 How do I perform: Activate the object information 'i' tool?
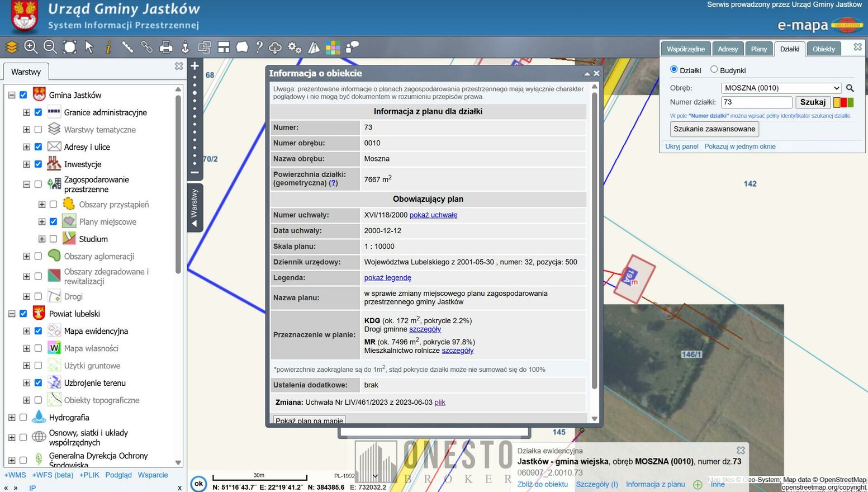(108, 48)
